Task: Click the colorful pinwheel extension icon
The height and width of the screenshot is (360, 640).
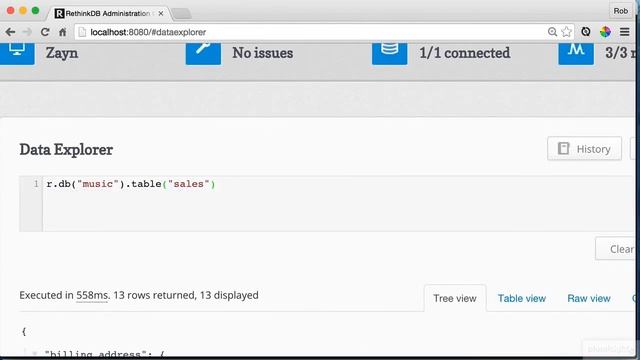Action: 605,32
